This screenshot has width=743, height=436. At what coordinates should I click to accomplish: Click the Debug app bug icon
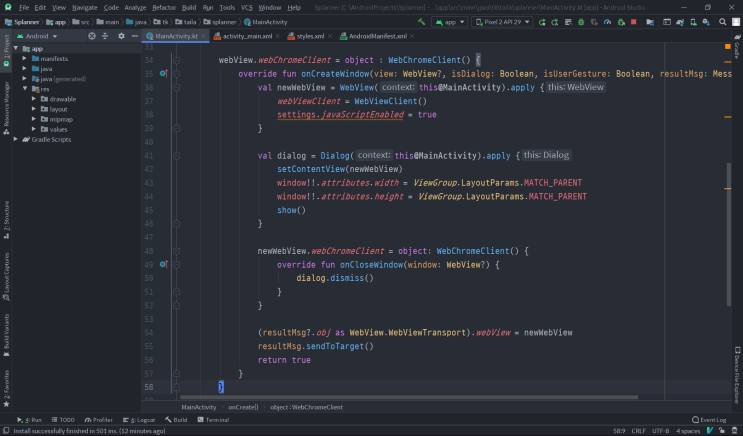pyautogui.click(x=581, y=22)
